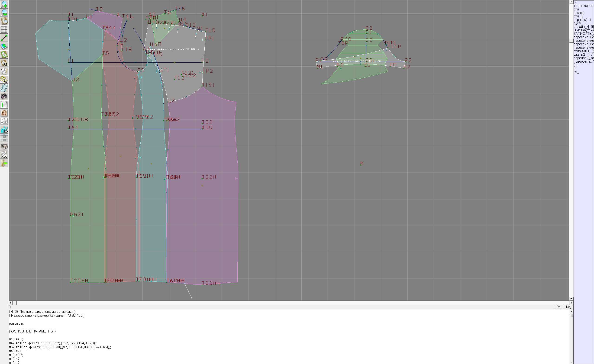The height and width of the screenshot is (364, 594).
Task: Click the green arrow exit icon
Action: point(4,163)
